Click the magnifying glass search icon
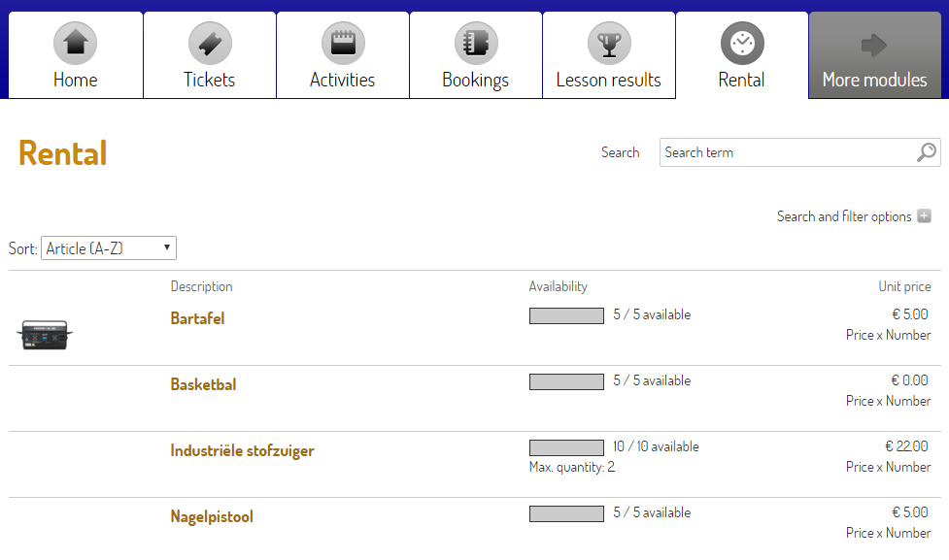 pyautogui.click(x=927, y=152)
